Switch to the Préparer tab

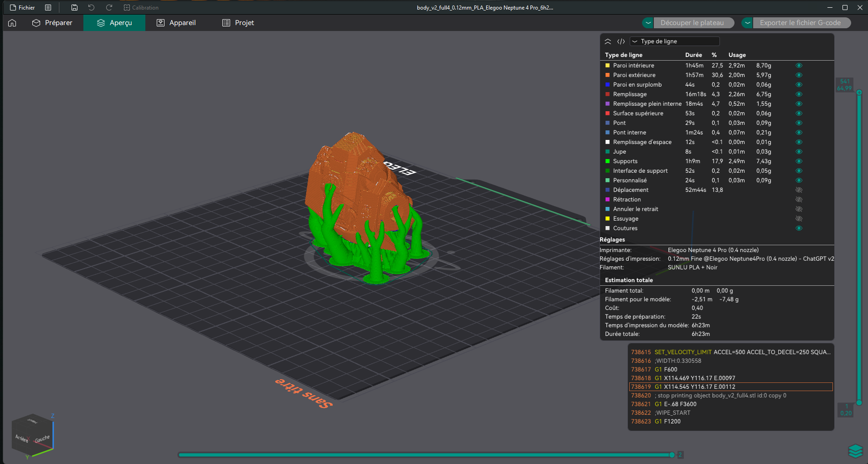point(52,23)
